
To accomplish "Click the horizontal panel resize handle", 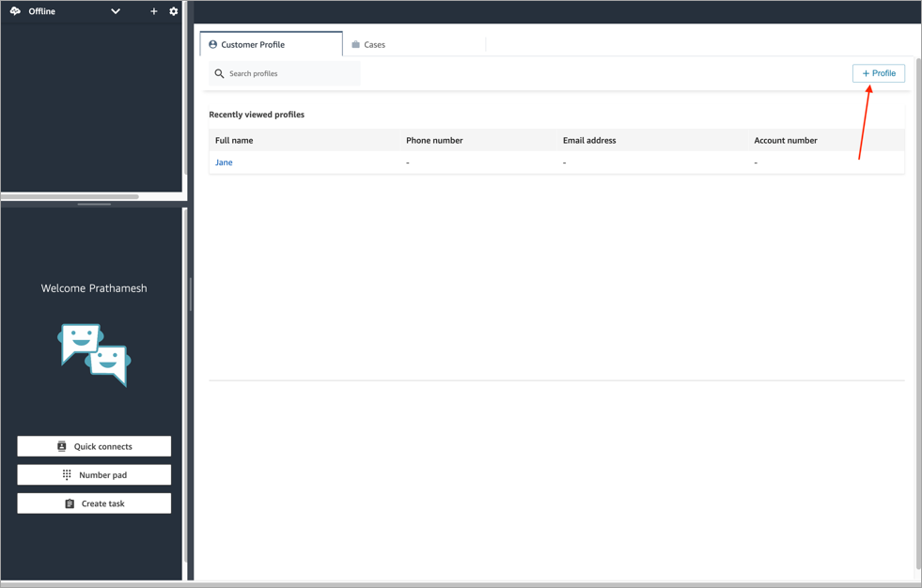I will click(x=94, y=204).
